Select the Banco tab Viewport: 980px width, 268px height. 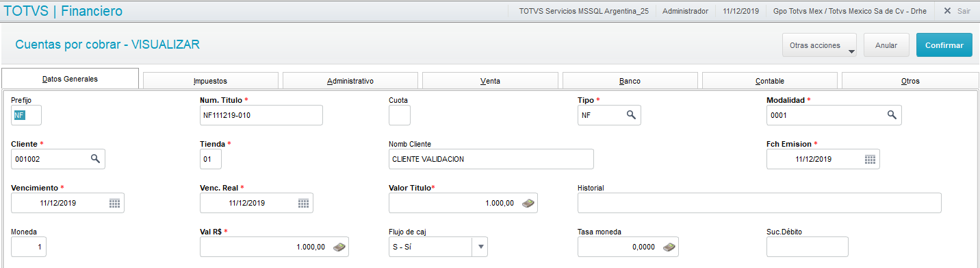pyautogui.click(x=630, y=81)
